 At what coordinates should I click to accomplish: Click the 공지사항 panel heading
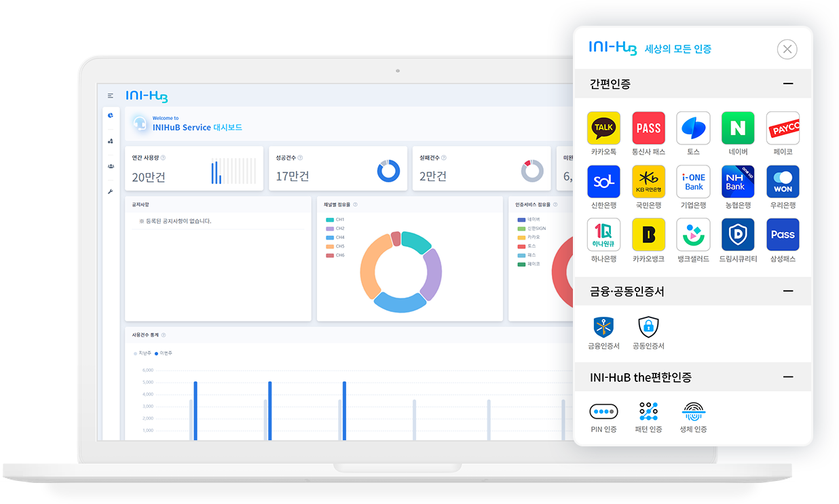point(141,204)
